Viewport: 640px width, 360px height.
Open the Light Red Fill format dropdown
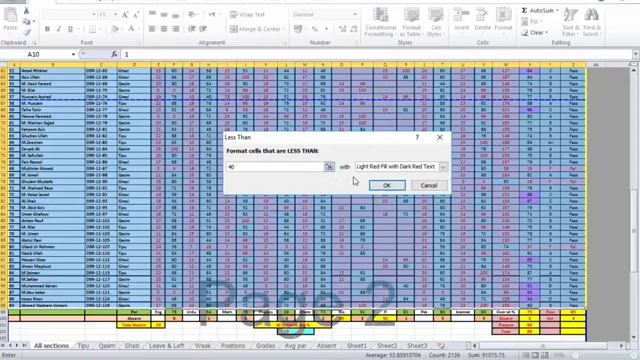tap(443, 167)
